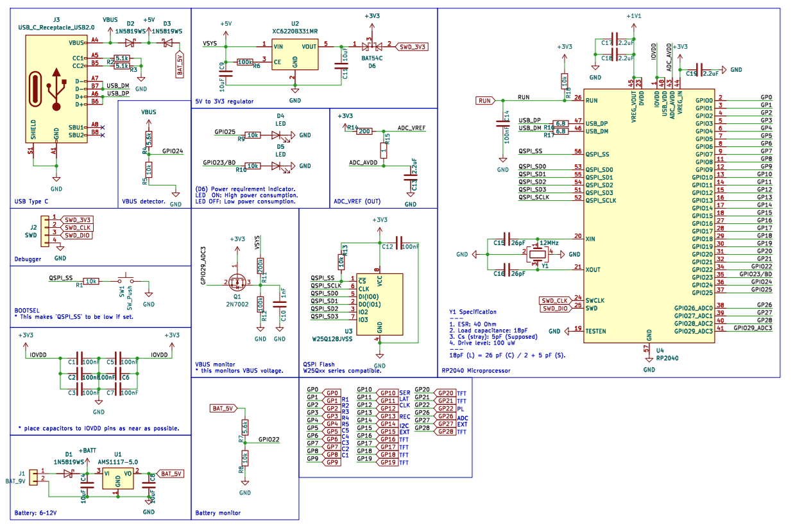Click the Q1 2N7002 transistor symbol
Screen dimensions: 793x532
point(239,281)
